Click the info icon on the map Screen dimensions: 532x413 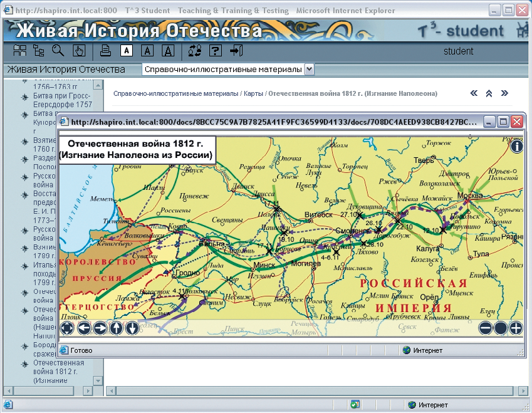[516, 147]
